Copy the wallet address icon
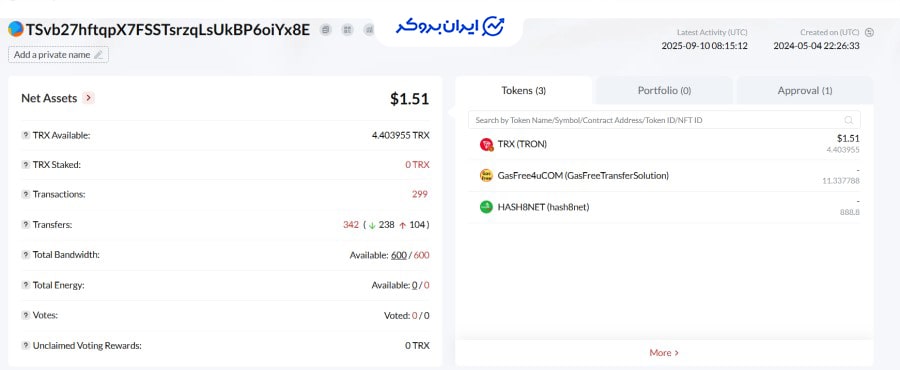The width and height of the screenshot is (900, 370). click(326, 30)
